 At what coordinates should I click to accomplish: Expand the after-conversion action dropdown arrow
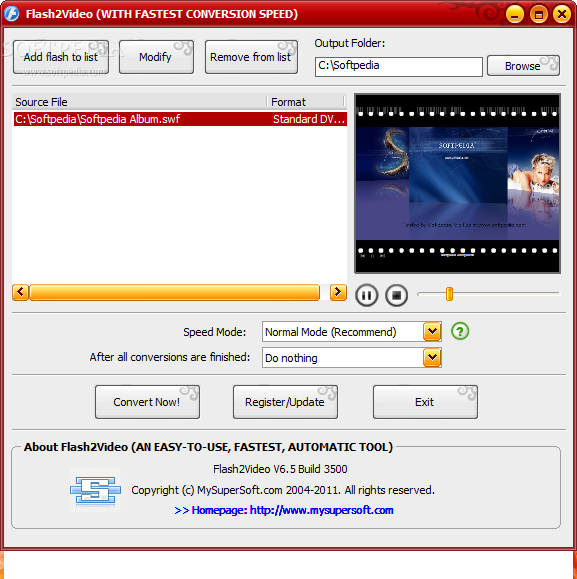(x=432, y=357)
